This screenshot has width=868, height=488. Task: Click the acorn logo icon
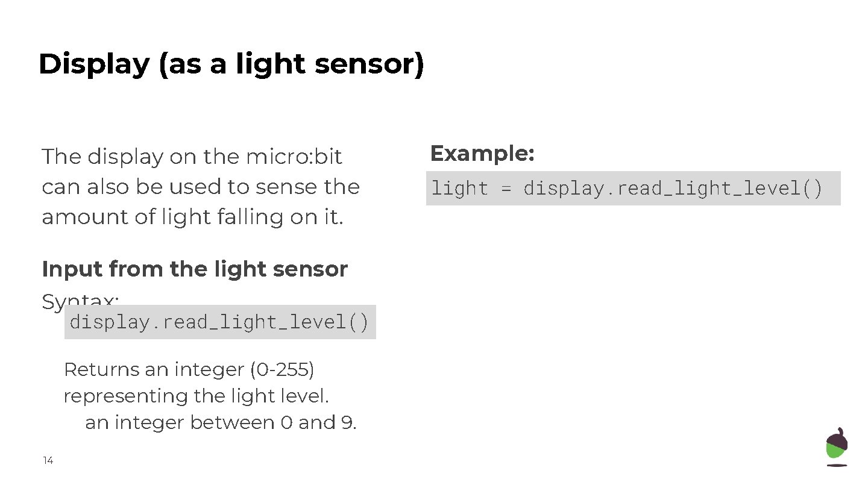pyautogui.click(x=837, y=447)
